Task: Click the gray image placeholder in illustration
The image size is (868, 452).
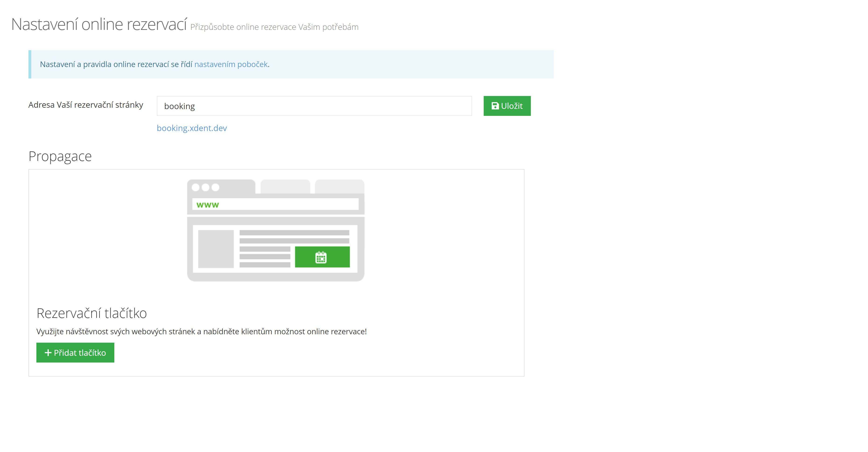Action: [216, 249]
